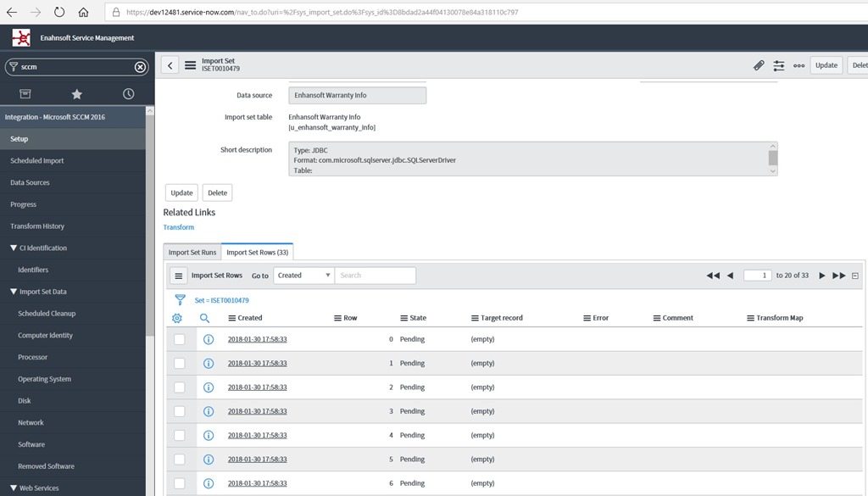This screenshot has height=496, width=868.
Task: Open Import Set Rows list menu
Action: coord(178,276)
